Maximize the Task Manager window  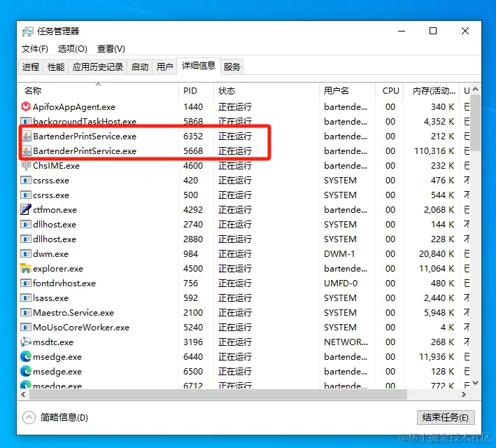(x=433, y=31)
